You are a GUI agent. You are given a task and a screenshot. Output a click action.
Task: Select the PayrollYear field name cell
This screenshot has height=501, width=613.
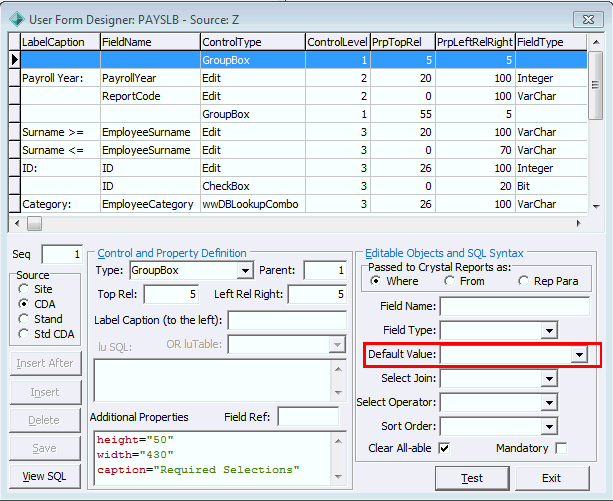point(151,78)
